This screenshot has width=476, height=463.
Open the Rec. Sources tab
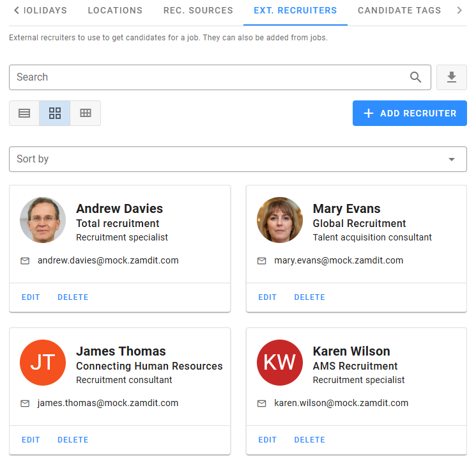[198, 10]
